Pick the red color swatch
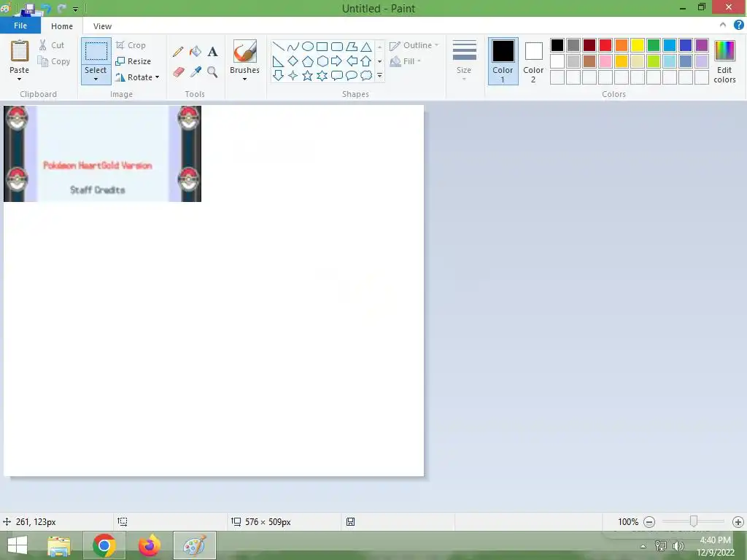This screenshot has width=747, height=560. (605, 45)
